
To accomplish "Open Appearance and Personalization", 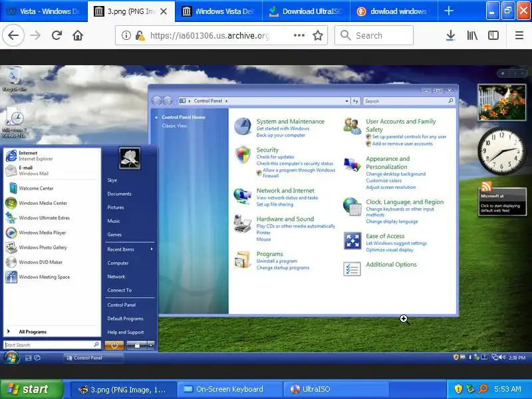I will (x=388, y=162).
